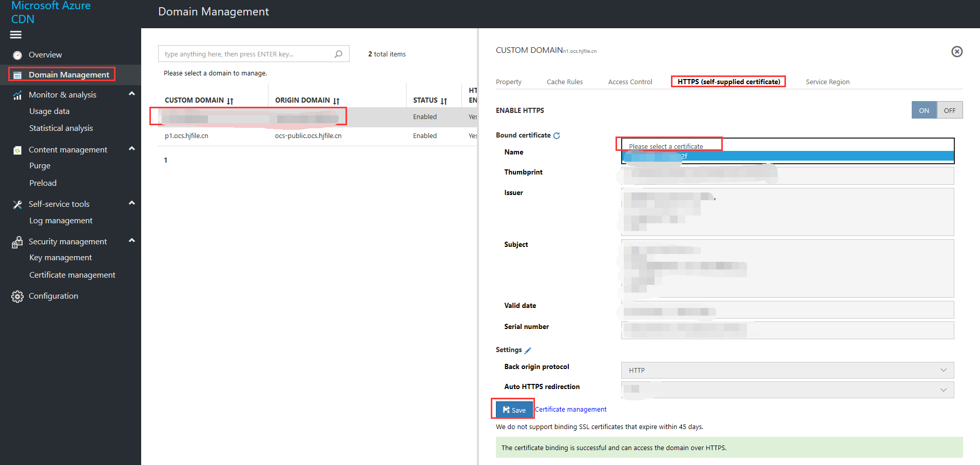Click the Domain Management list icon
The width and height of the screenshot is (980, 465).
click(17, 75)
